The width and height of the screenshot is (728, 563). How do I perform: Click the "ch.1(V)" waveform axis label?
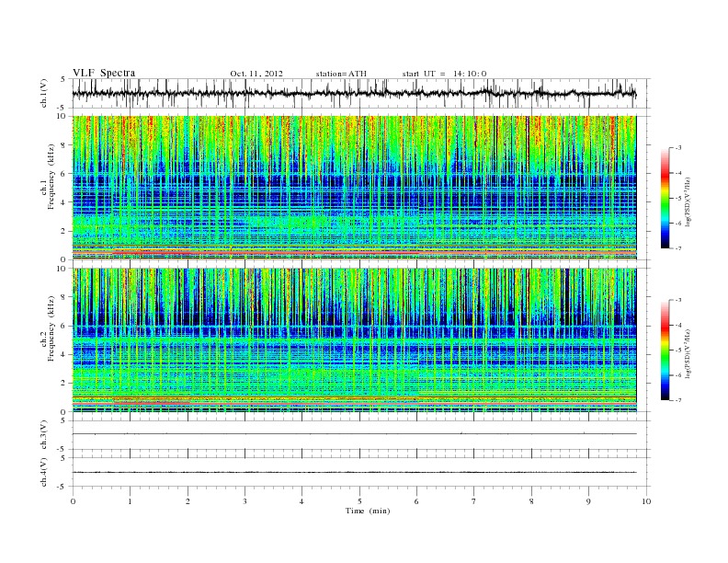(44, 93)
